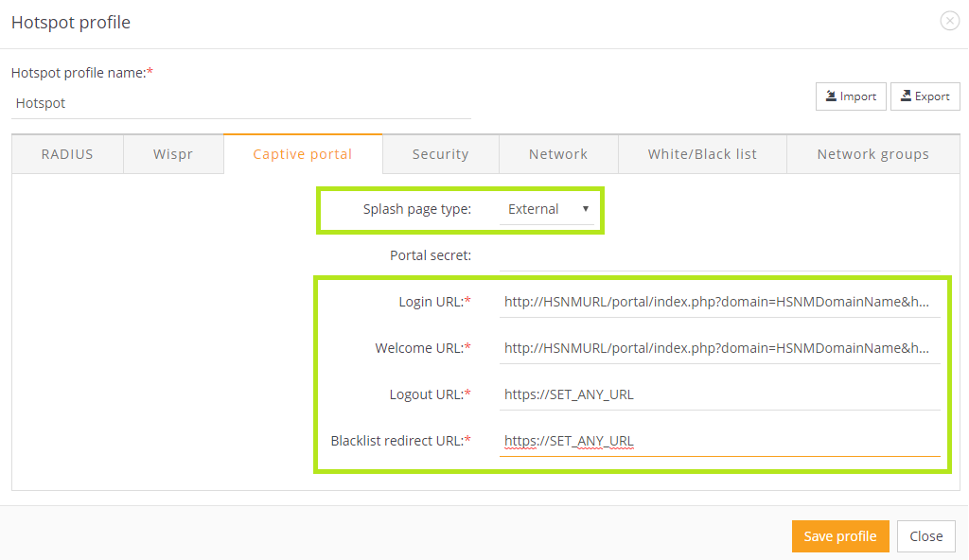Click the dropdown arrow next to External

(x=586, y=209)
